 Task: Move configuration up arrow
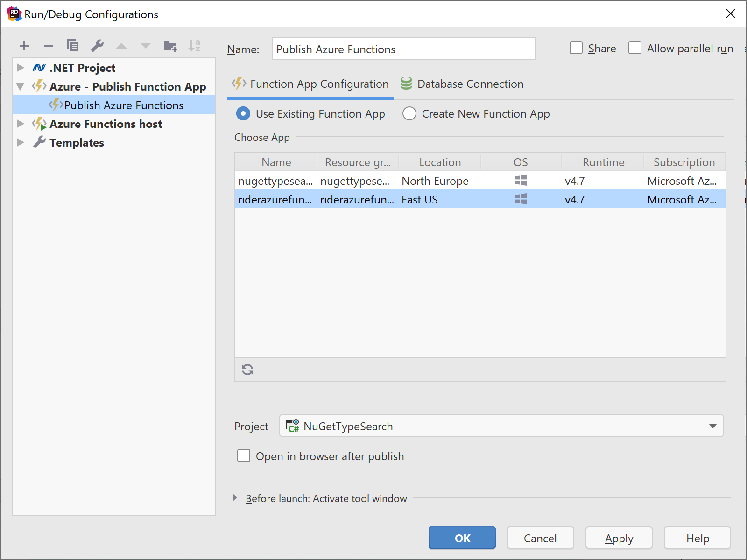tap(121, 46)
